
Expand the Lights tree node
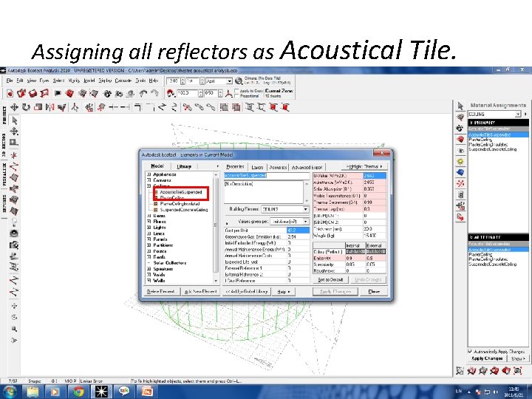(x=149, y=228)
